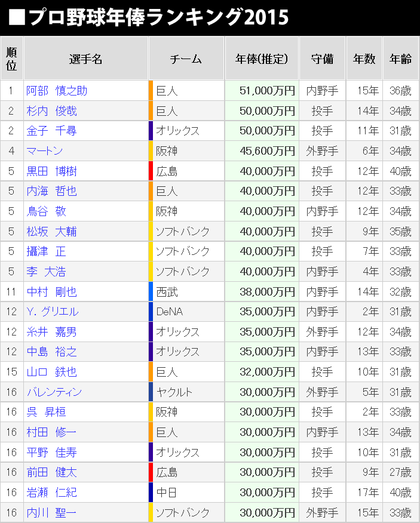This screenshot has height=523, width=420.
Task: Click the チーム column header
Action: [x=186, y=59]
